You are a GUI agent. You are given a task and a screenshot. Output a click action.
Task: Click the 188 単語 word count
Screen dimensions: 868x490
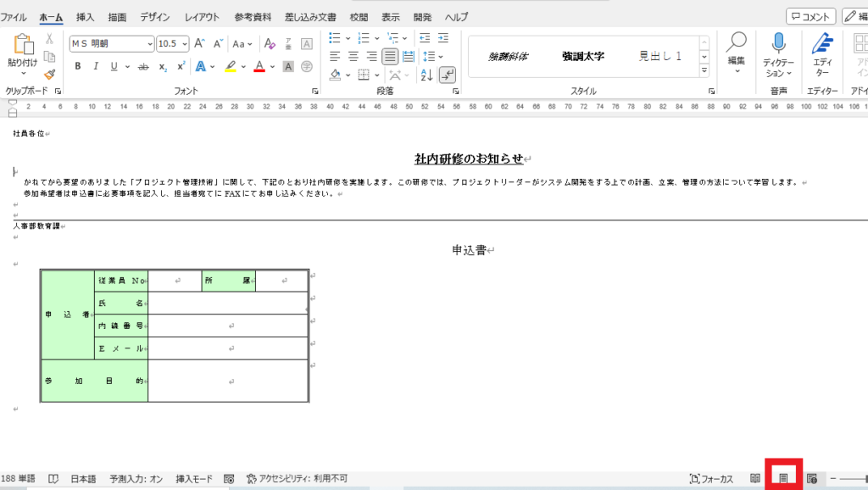pos(19,478)
